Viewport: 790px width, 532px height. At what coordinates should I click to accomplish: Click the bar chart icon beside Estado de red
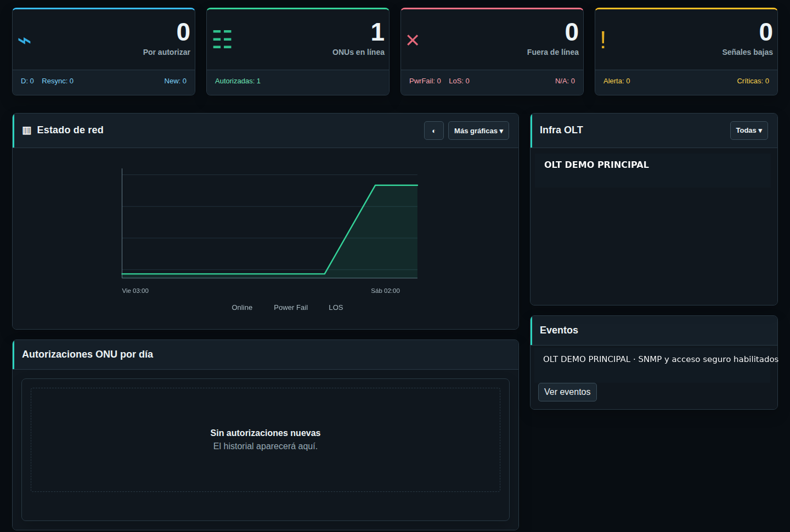[x=27, y=131]
